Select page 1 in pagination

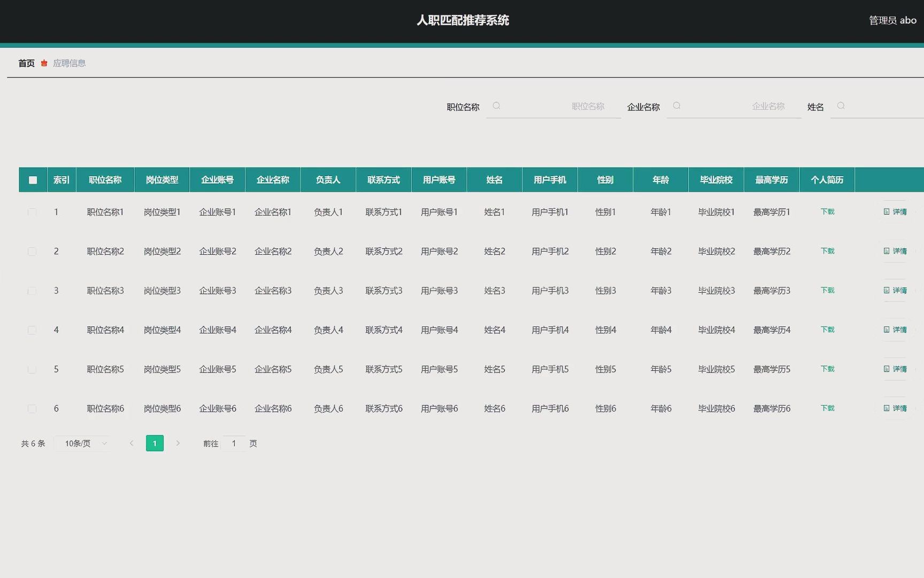pos(155,443)
